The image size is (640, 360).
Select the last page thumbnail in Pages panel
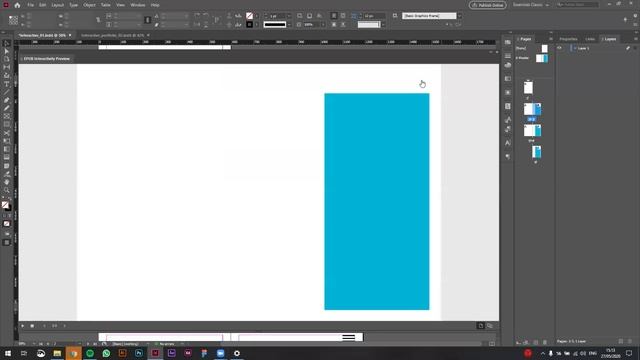536,152
